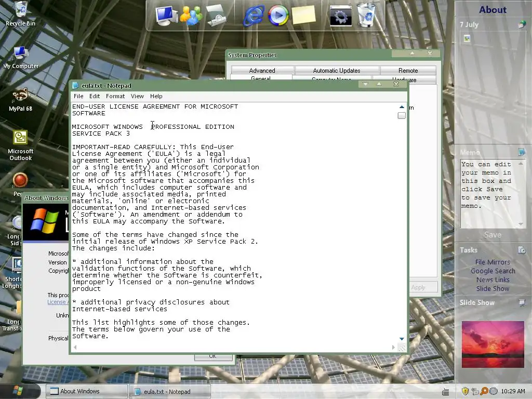Switch to eula.txt - Notepad taskbar button

[170, 392]
